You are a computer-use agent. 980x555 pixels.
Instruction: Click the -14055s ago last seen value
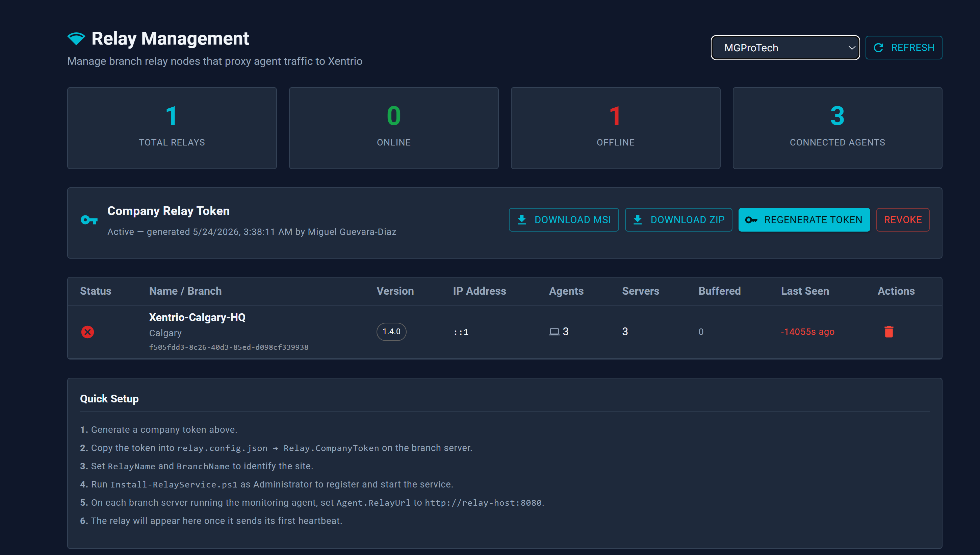click(807, 332)
